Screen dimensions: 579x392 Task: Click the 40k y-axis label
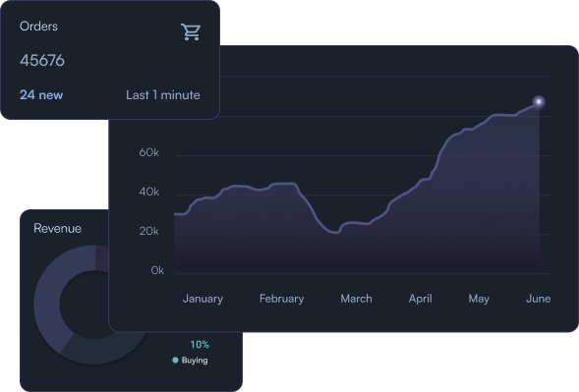tap(148, 192)
